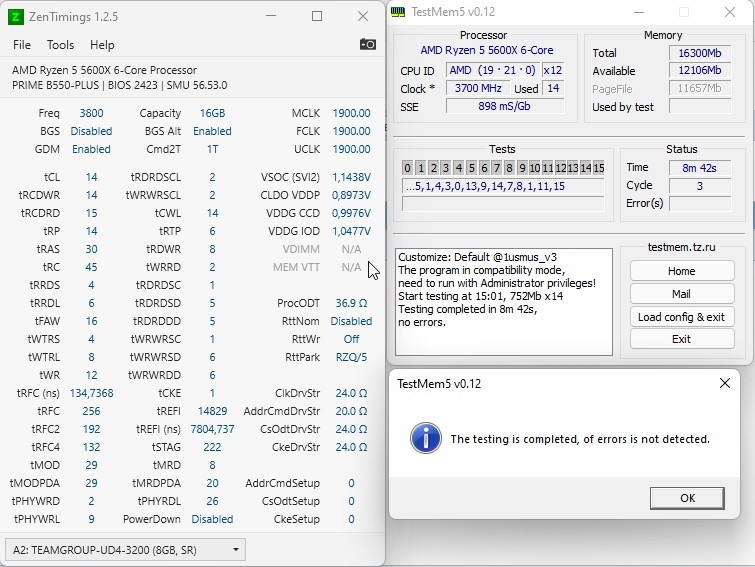Click the tSTAG value 222
755x567 pixels.
212,447
